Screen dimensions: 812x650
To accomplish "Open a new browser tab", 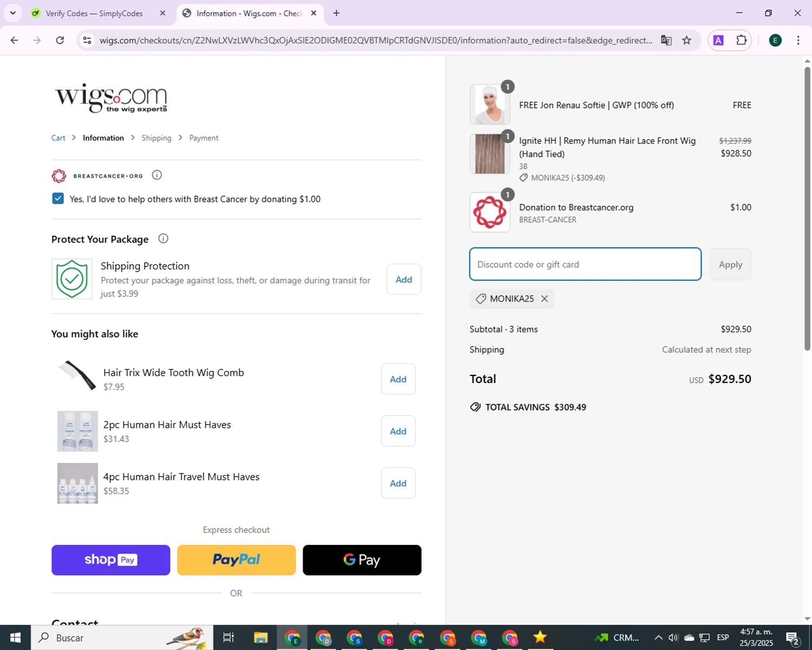I will [336, 13].
